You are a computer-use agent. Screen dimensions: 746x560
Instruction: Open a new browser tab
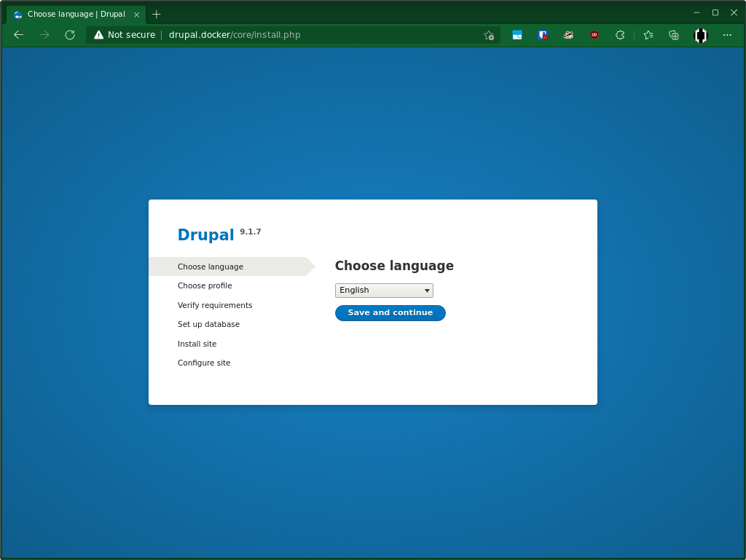pyautogui.click(x=157, y=13)
